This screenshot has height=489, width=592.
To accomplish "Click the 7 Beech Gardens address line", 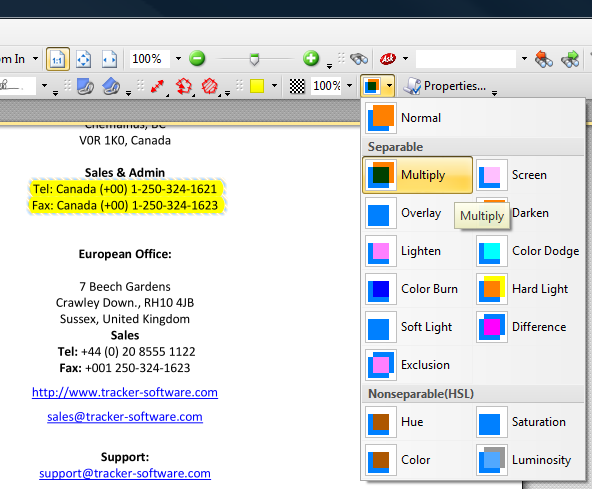I will [125, 287].
